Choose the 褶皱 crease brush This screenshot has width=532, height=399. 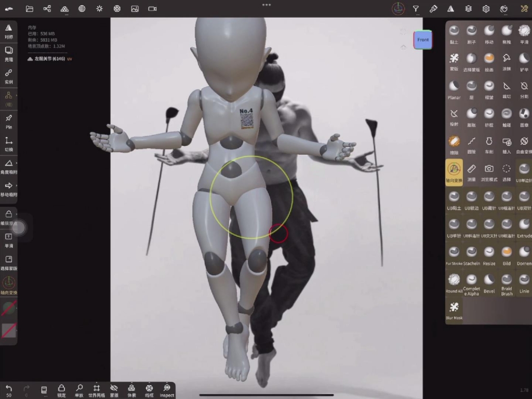(x=489, y=90)
